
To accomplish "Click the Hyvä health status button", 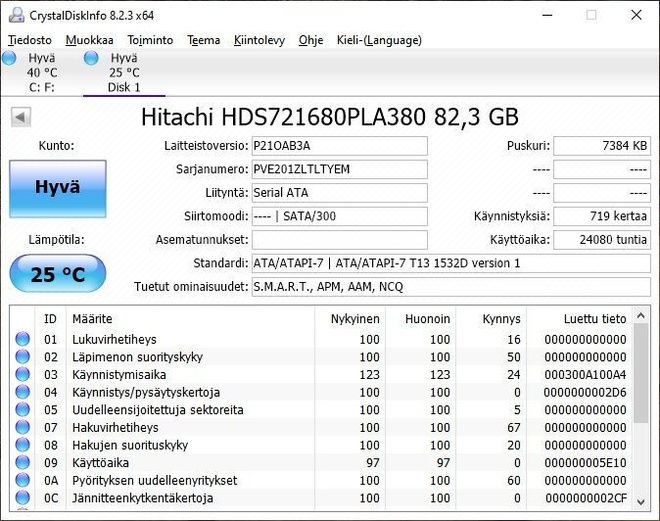I will (x=58, y=189).
